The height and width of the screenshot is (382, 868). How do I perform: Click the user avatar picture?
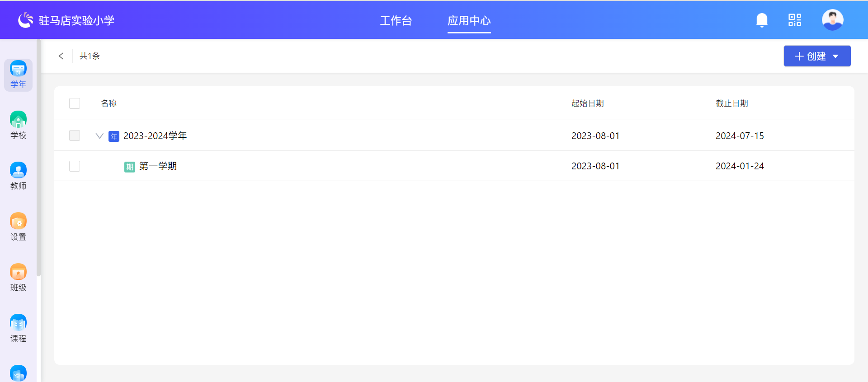tap(832, 20)
